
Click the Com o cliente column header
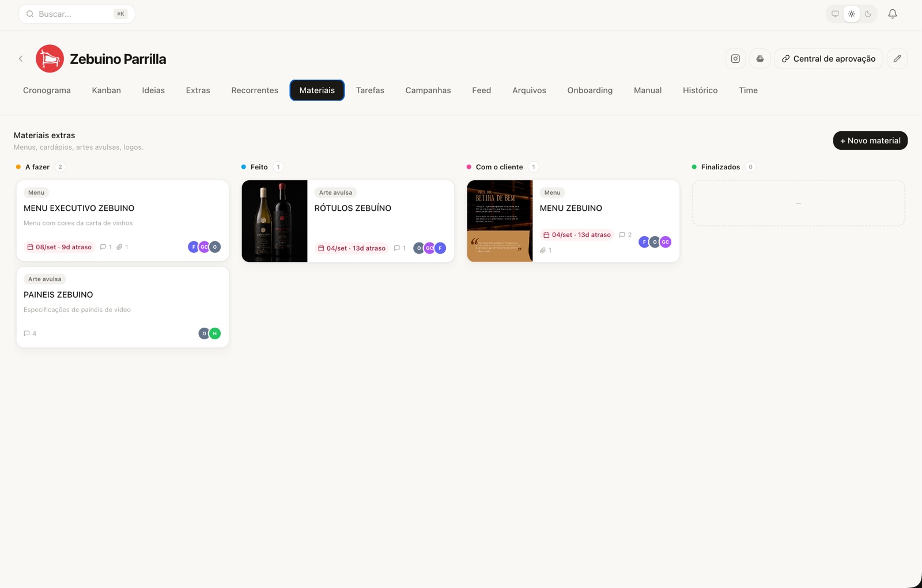499,167
